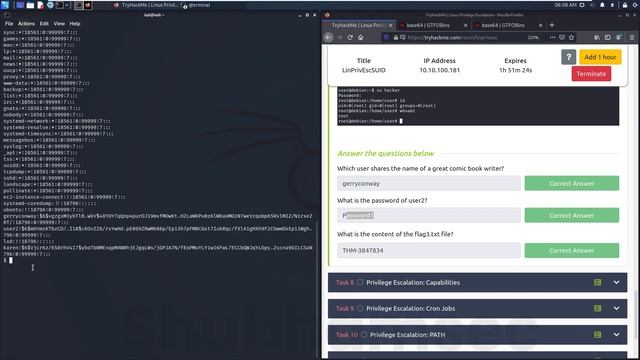Screen dimensions: 640x360
Task: Switch to qterminal taskbar entry
Action: (197, 5)
